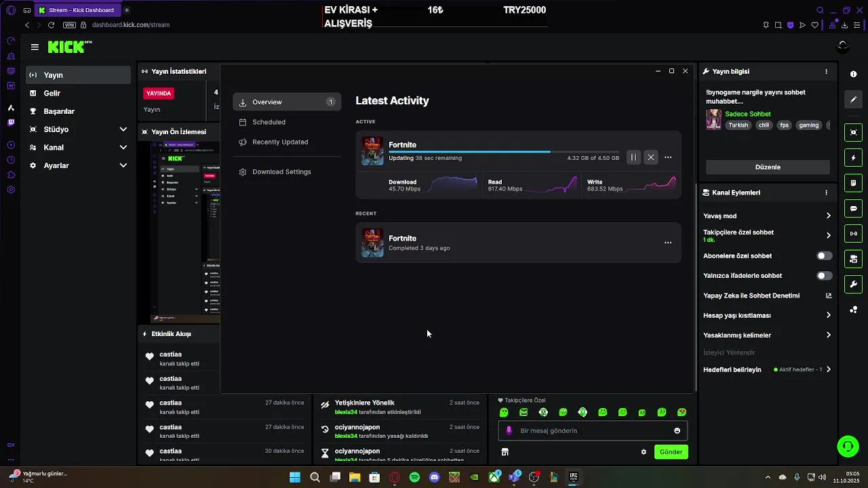Click the lightning bolt icon in right toolbar

click(x=854, y=158)
